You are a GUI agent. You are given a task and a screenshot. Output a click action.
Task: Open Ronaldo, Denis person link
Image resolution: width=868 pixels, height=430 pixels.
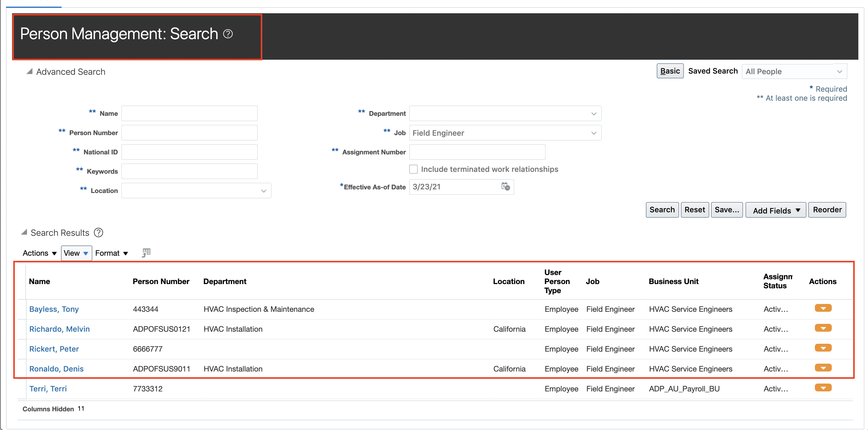(56, 369)
